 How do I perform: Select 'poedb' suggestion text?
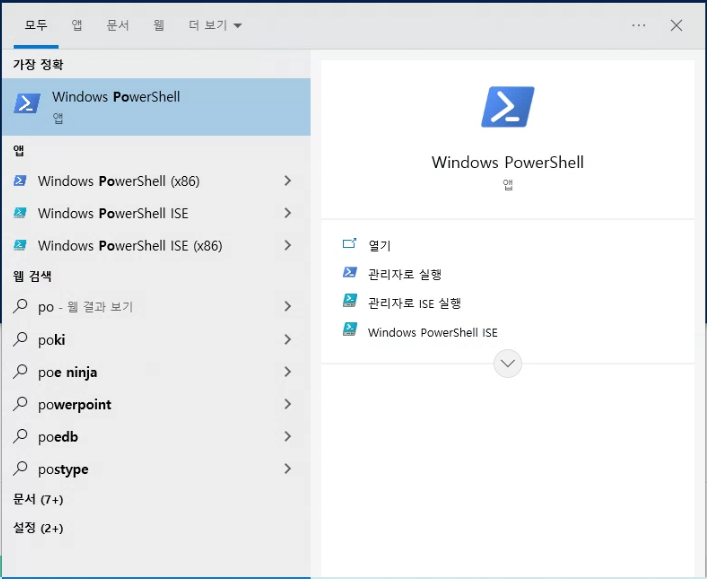(x=58, y=437)
